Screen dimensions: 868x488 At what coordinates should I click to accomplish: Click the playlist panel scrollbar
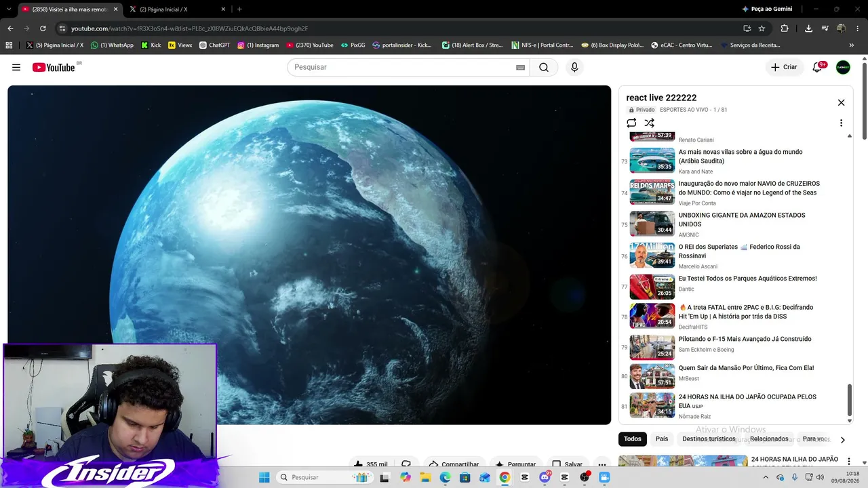click(x=849, y=400)
